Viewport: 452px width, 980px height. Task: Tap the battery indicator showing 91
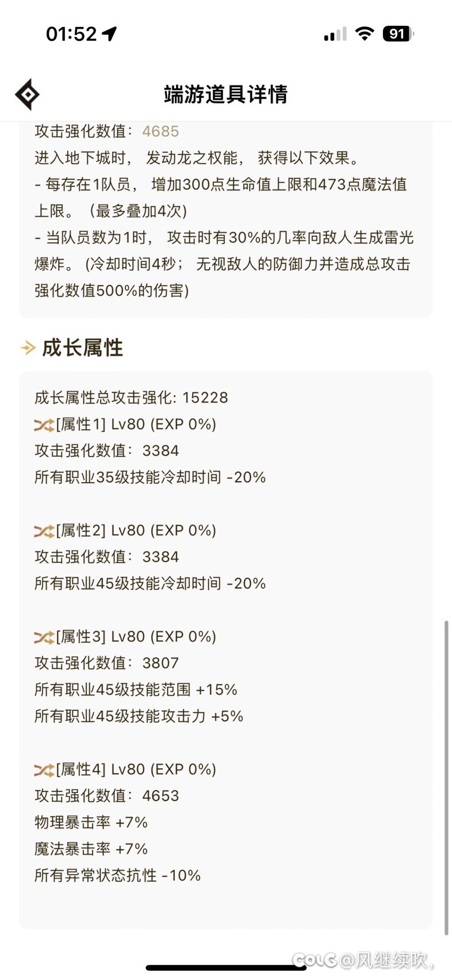[398, 34]
